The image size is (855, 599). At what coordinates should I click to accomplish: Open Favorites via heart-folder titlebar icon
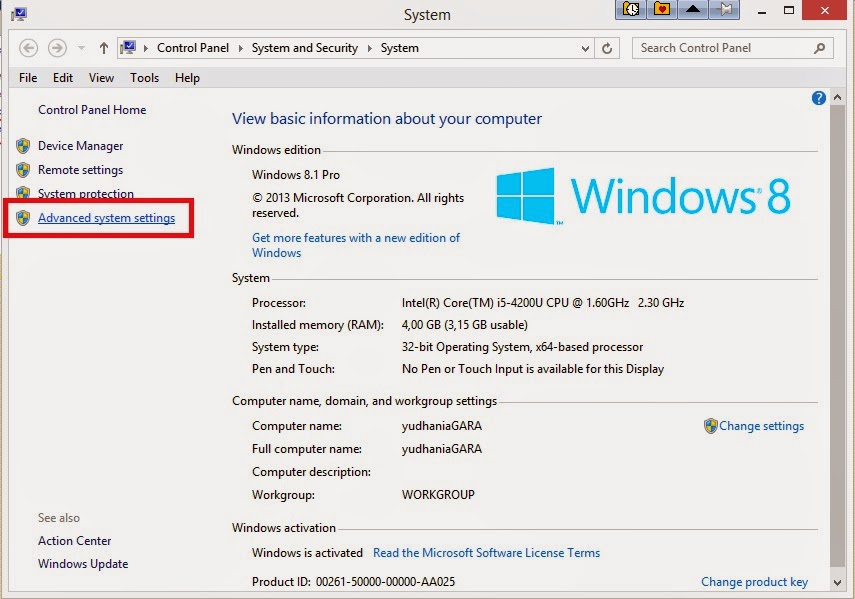click(662, 9)
